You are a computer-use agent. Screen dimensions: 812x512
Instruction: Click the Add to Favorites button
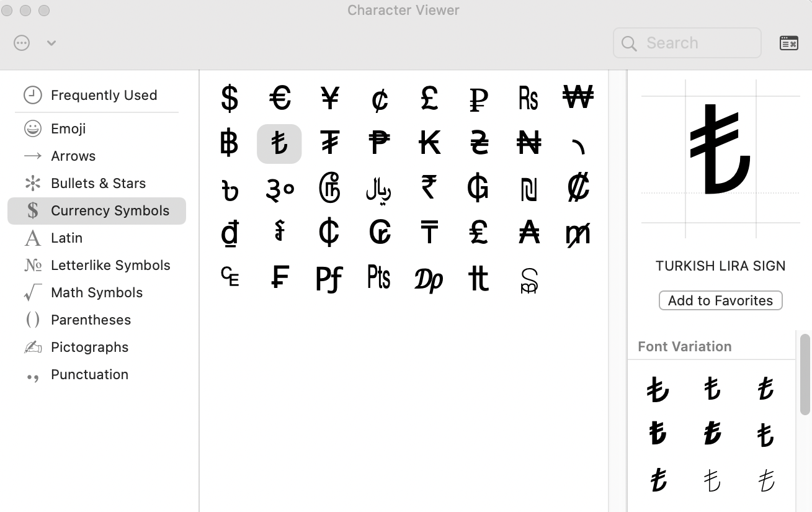pos(720,300)
